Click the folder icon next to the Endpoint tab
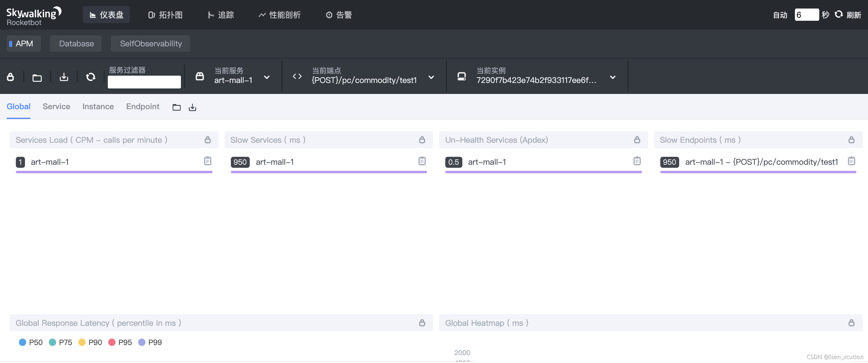Screen dimensions: 868x363 tap(177, 107)
